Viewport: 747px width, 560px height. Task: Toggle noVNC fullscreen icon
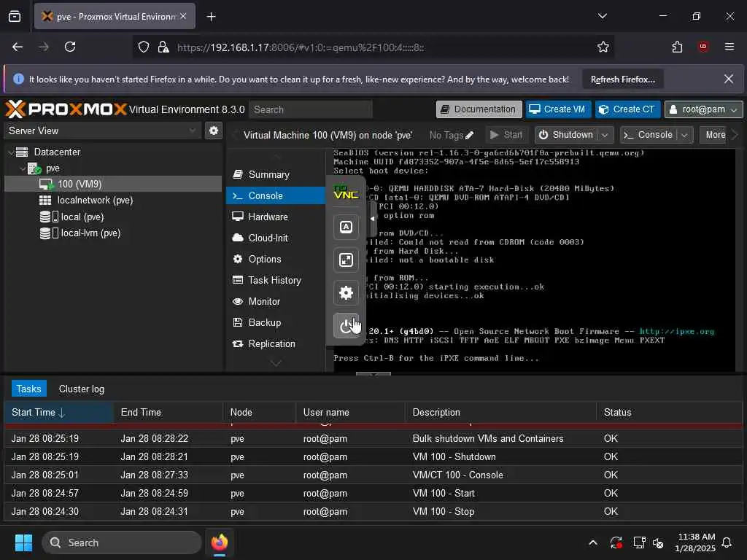coord(346,260)
